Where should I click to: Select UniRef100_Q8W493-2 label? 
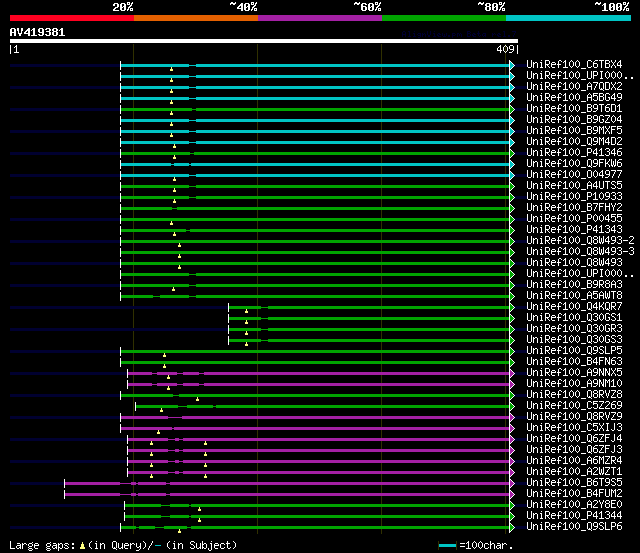(x=580, y=241)
